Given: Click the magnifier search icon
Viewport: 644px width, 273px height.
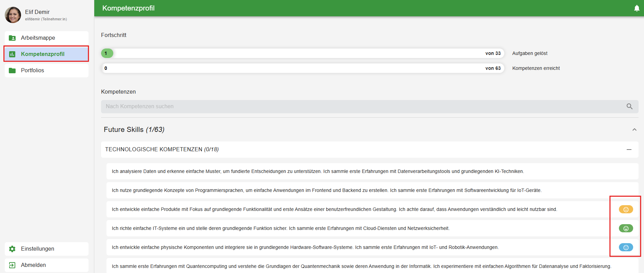Looking at the screenshot, I should click(629, 106).
